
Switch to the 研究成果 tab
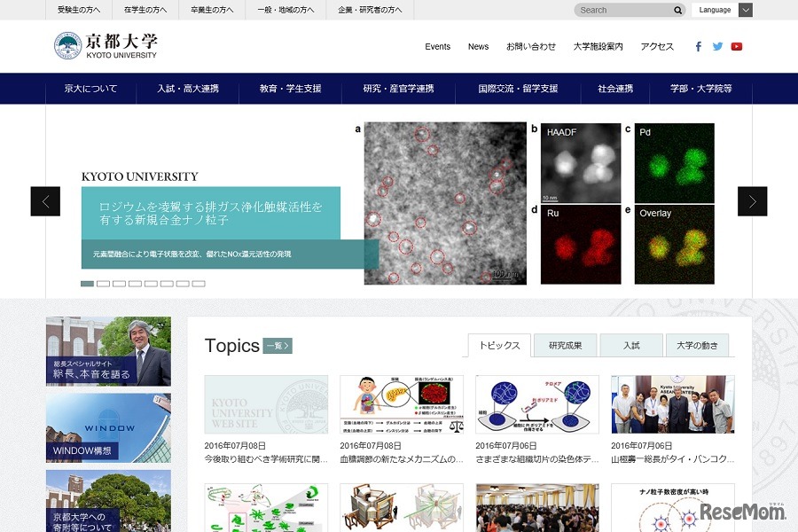click(565, 345)
